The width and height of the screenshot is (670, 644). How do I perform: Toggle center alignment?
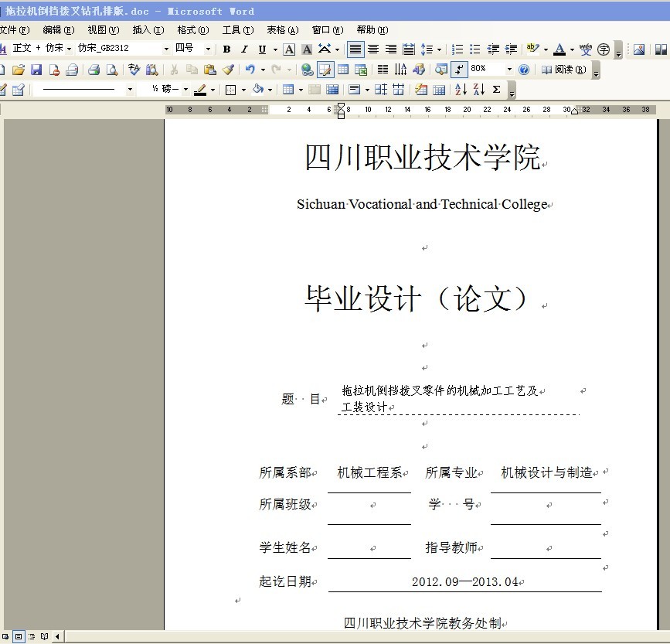tap(373, 49)
